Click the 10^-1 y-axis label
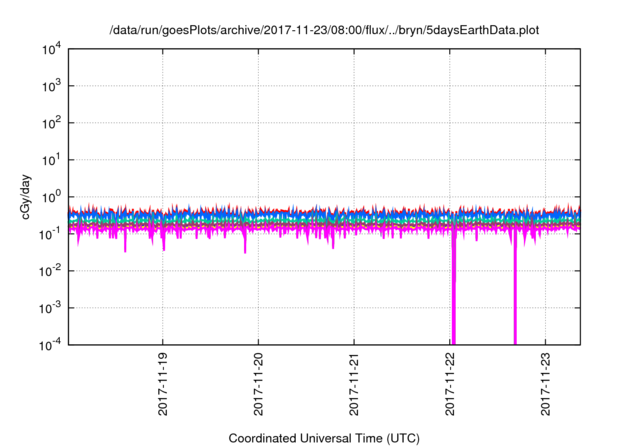The image size is (640, 448). [x=50, y=234]
